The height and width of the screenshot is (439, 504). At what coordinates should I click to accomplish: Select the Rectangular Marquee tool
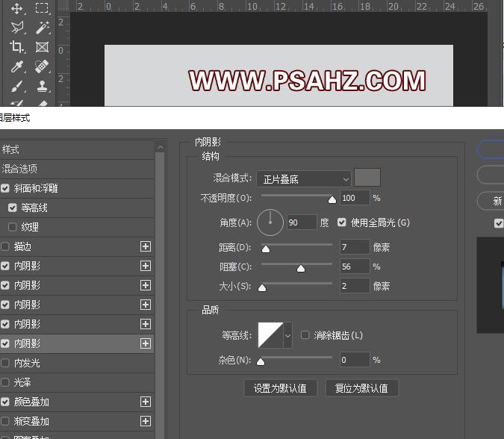tap(42, 8)
